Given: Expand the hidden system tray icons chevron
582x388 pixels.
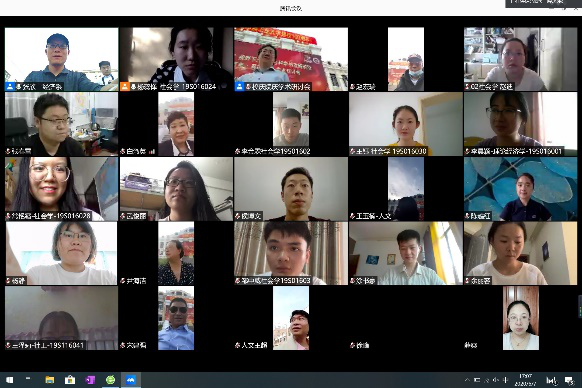Looking at the screenshot, I should coord(467,380).
